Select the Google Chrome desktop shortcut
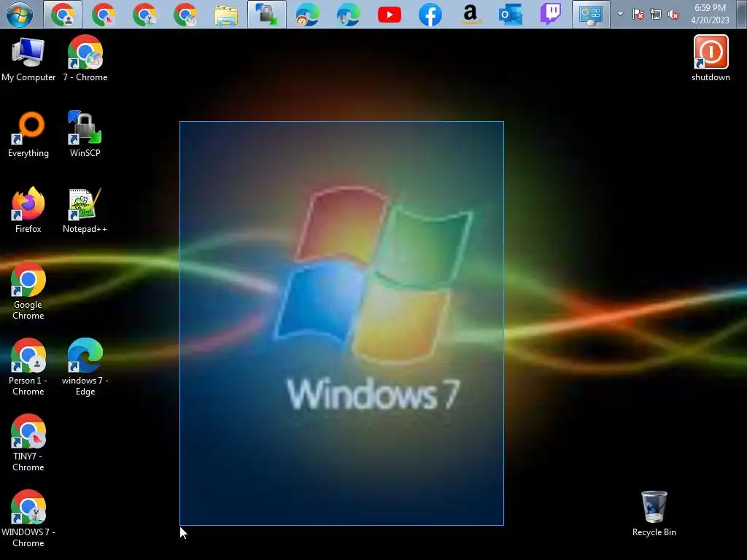747x560 pixels. pos(28,291)
